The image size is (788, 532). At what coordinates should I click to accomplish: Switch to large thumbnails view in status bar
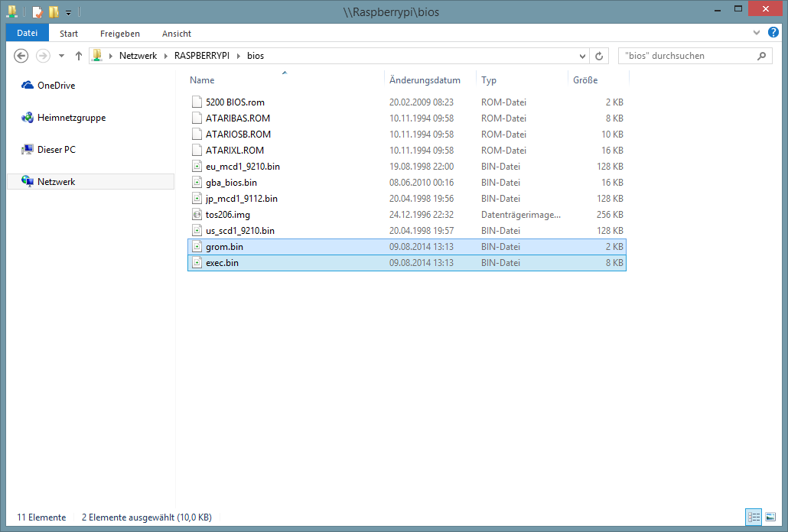770,517
